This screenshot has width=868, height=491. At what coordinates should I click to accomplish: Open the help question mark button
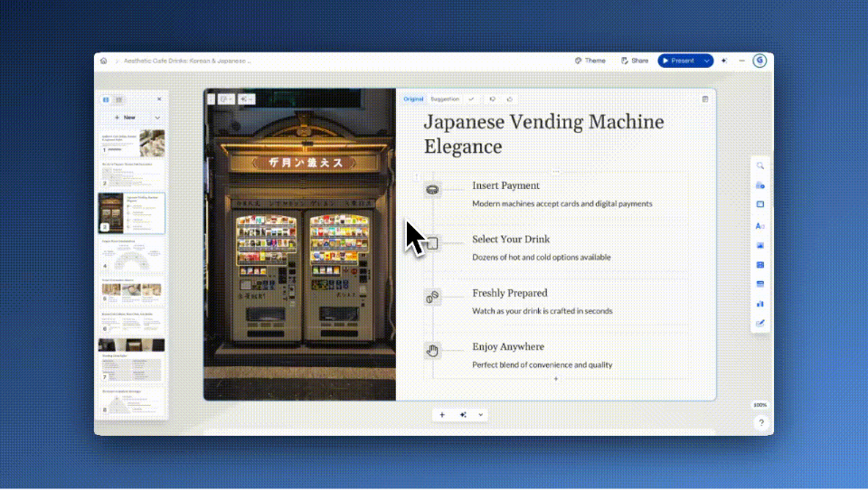pos(761,423)
